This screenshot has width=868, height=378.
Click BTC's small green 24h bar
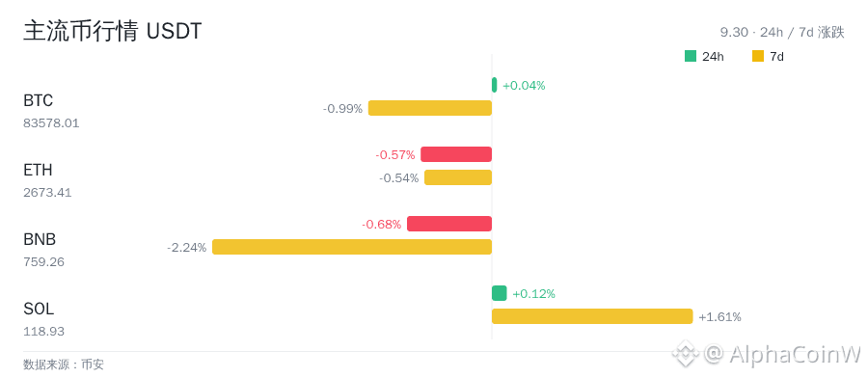495,85
